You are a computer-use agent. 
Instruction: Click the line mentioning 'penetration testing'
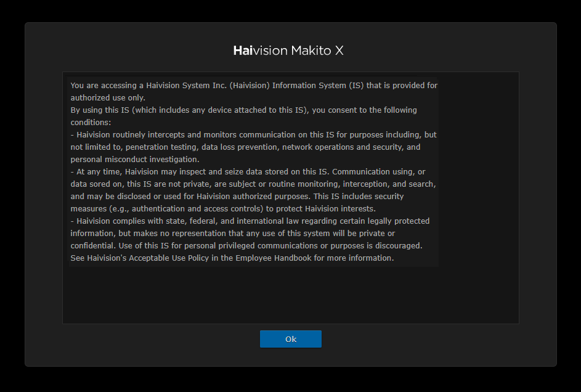point(245,147)
